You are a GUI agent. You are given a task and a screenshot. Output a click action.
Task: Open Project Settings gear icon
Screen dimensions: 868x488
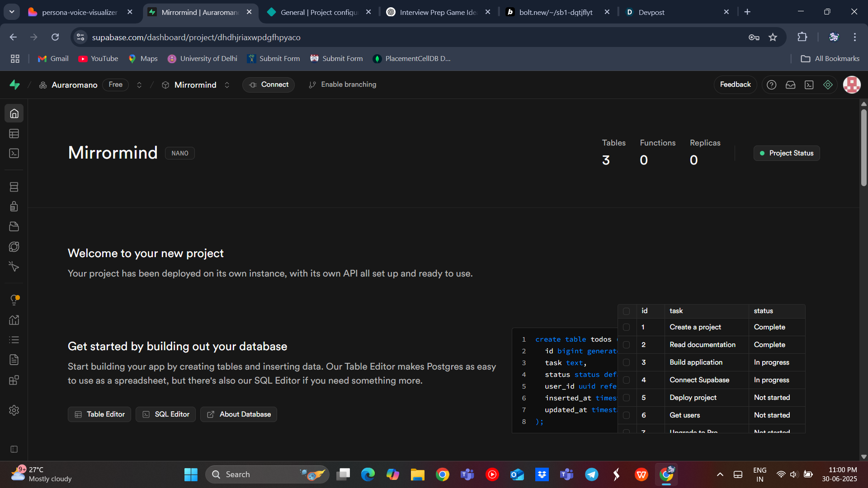click(14, 410)
